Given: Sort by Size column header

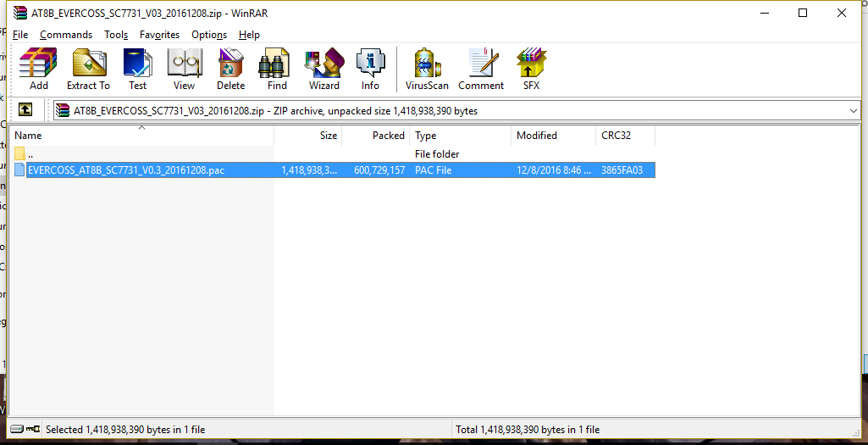Looking at the screenshot, I should point(307,136).
